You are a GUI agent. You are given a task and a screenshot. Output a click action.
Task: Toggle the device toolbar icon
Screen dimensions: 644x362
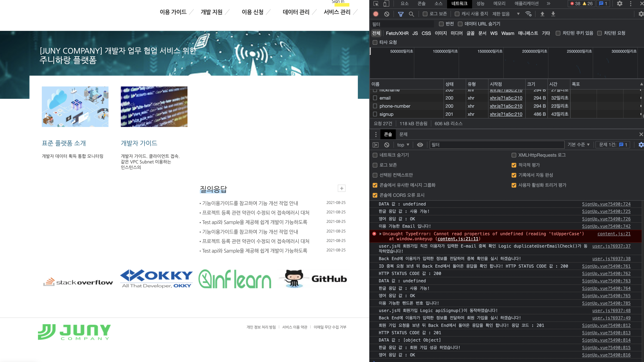[x=386, y=4]
